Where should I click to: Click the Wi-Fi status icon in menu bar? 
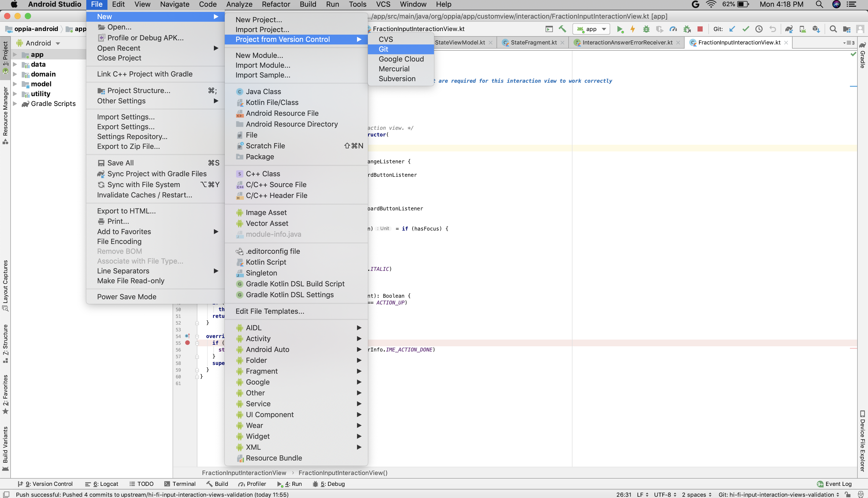click(711, 4)
